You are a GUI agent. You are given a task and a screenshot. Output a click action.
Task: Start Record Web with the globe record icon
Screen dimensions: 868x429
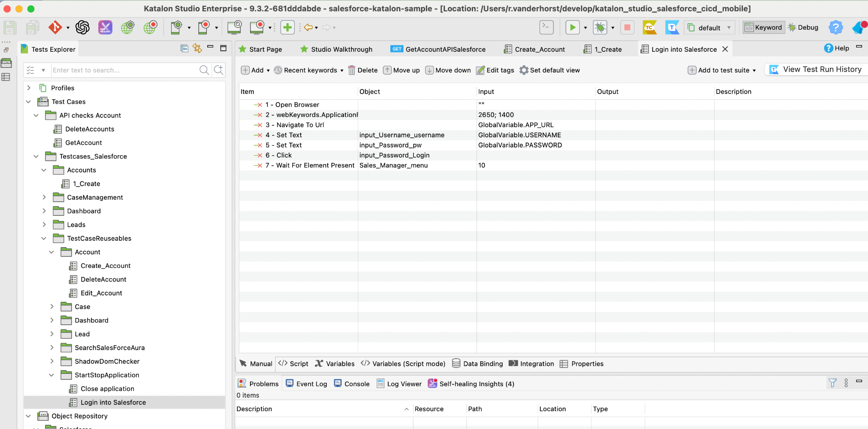(150, 28)
